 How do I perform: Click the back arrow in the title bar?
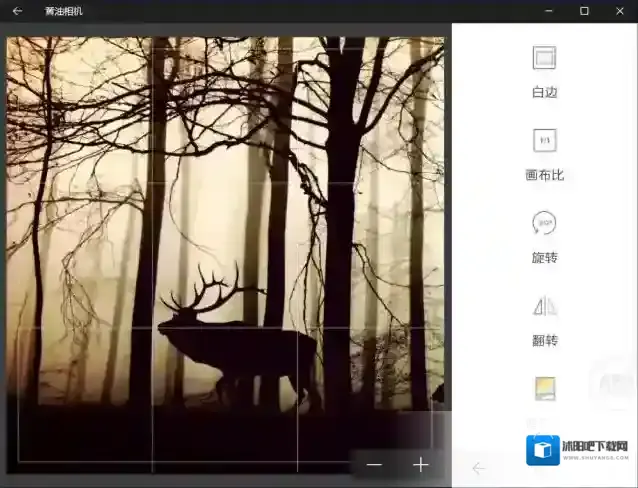point(17,11)
